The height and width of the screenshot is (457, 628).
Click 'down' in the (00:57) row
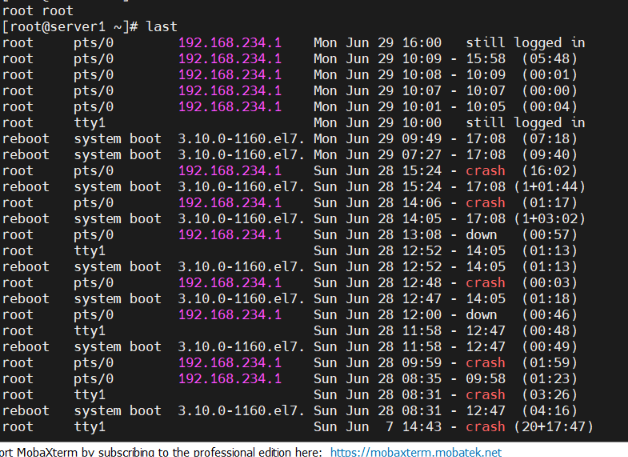pos(481,235)
